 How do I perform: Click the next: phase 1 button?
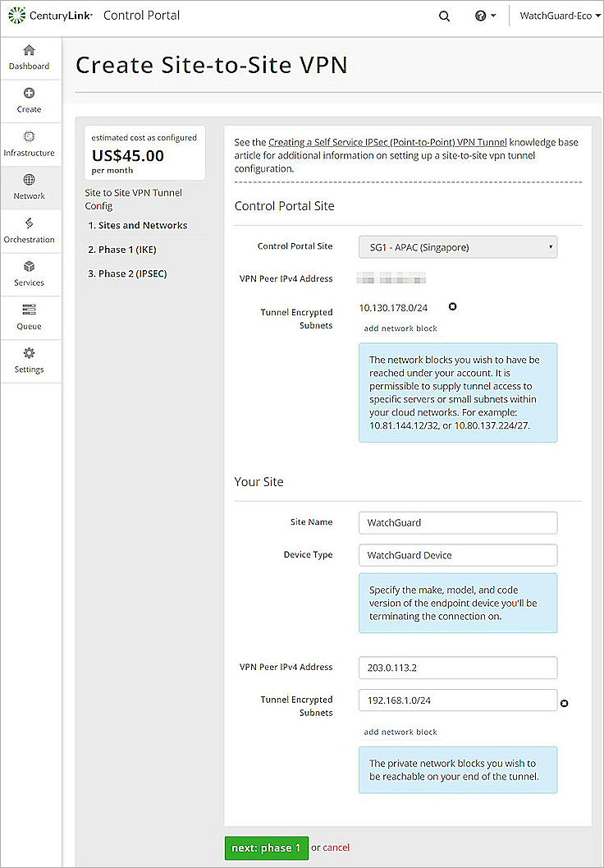(x=266, y=847)
